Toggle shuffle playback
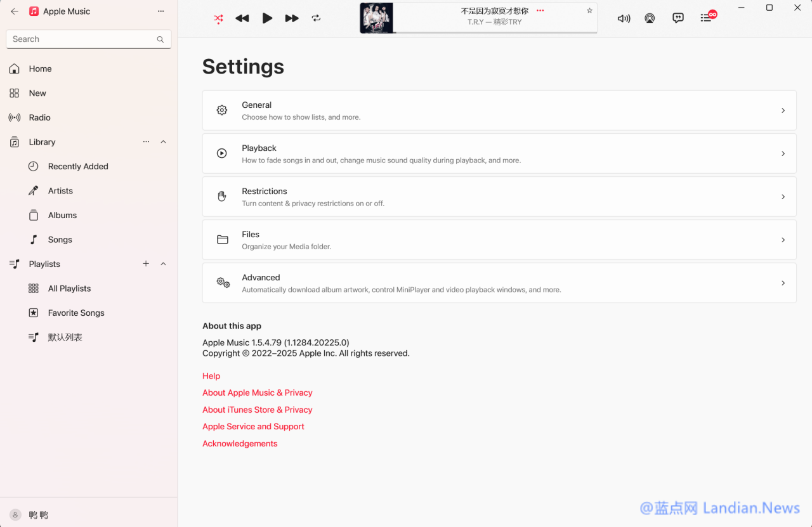The width and height of the screenshot is (812, 527). click(218, 18)
